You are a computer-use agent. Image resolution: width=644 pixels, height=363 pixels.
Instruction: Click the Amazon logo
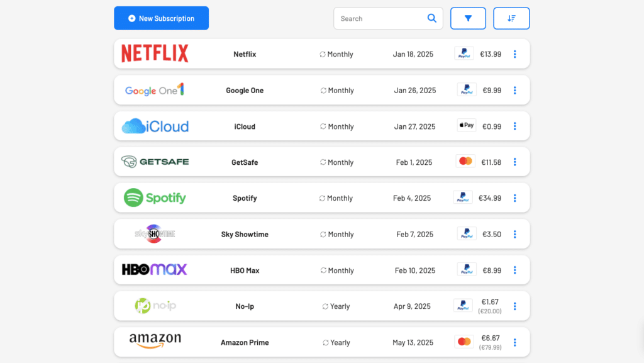pos(155,341)
